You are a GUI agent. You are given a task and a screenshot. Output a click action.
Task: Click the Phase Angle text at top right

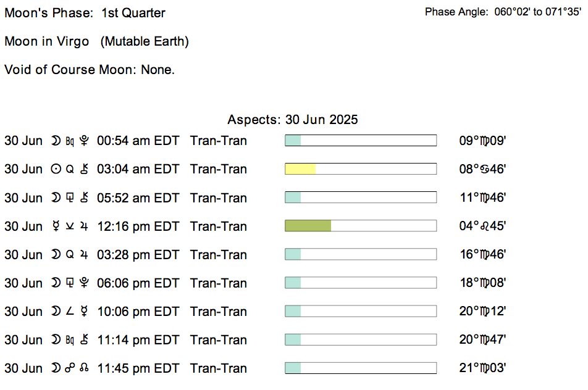pos(503,12)
